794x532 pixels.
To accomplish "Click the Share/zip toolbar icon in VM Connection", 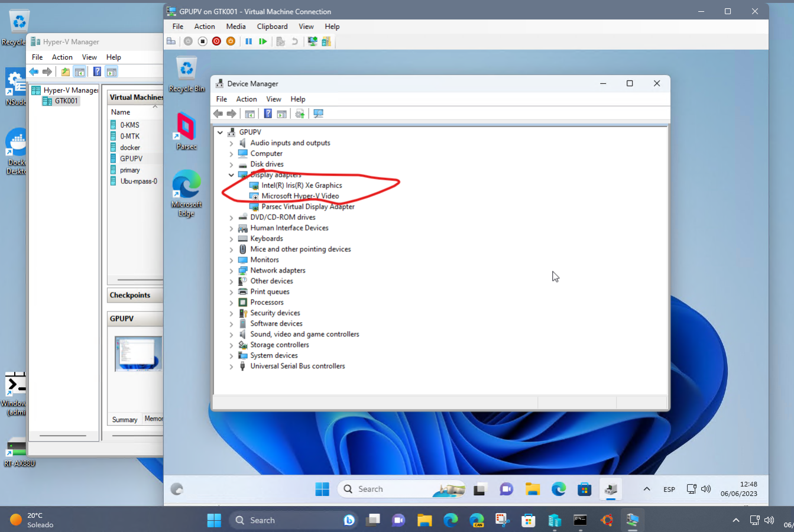I will coord(326,41).
